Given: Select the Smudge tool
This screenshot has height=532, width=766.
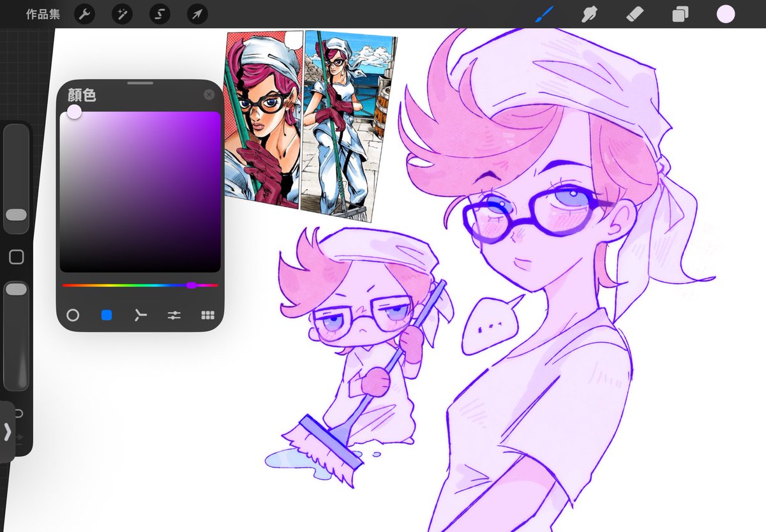Looking at the screenshot, I should [589, 14].
